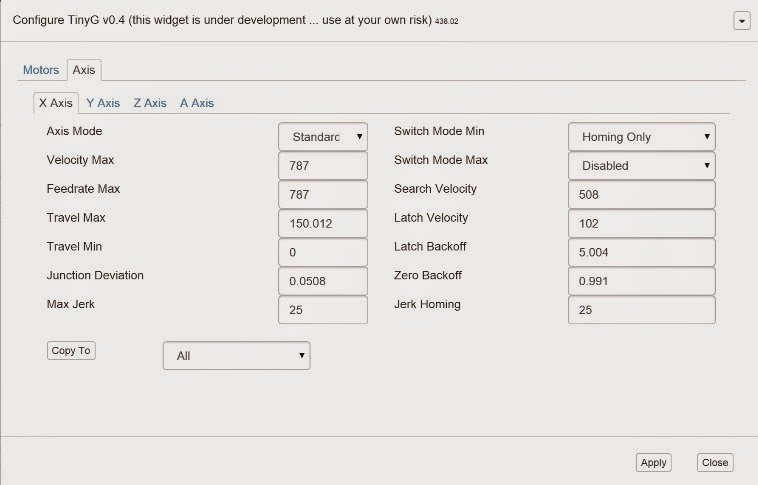Open the Copy To target dropdown
The height and width of the screenshot is (485, 758).
[236, 356]
